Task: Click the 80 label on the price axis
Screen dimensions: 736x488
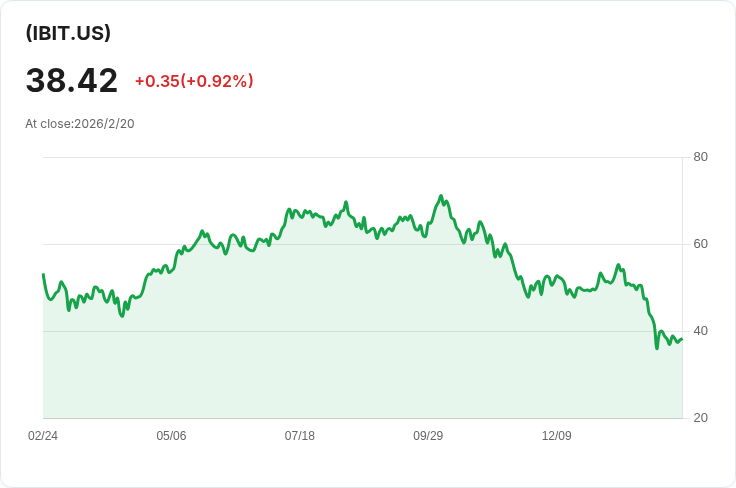Action: 700,157
